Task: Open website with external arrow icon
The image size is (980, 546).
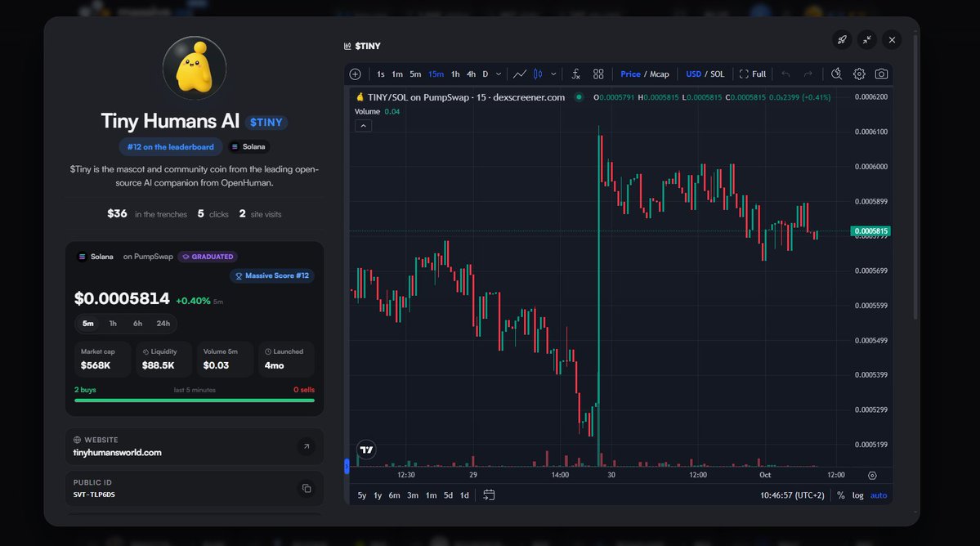Action: [x=307, y=446]
